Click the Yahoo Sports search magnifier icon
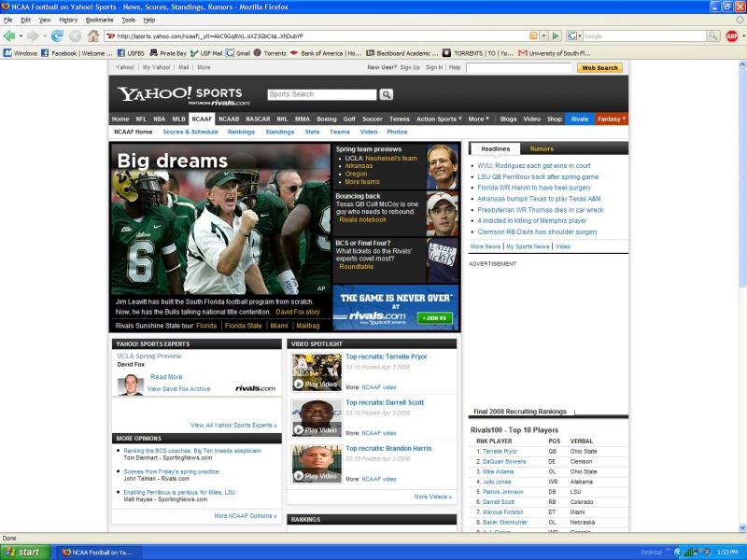Screen dimensions: 747x560 (x=387, y=94)
